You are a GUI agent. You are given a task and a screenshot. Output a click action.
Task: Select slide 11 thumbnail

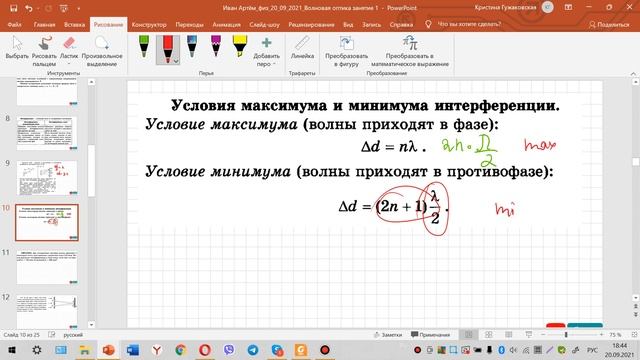coord(47,267)
